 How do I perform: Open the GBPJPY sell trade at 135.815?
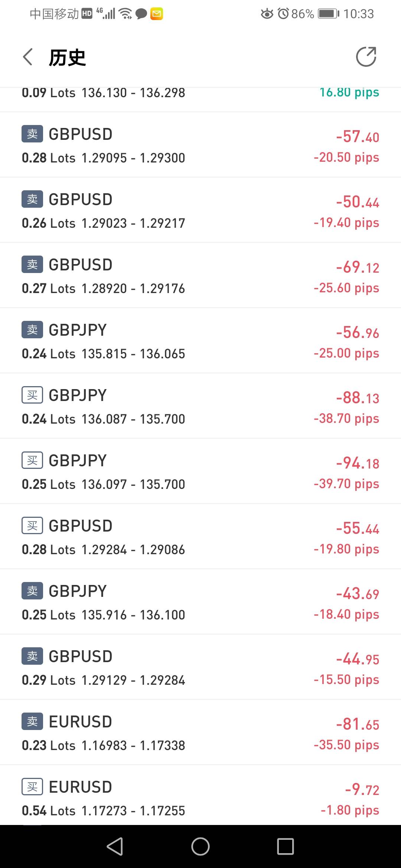[200, 341]
